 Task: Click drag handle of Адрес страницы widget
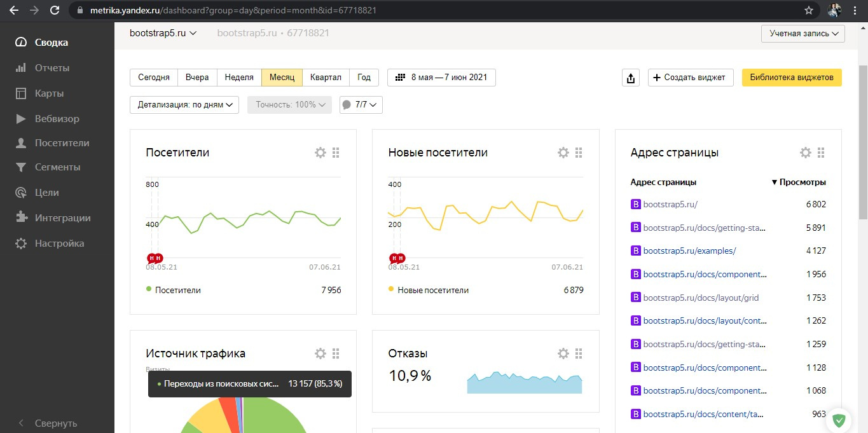click(x=821, y=153)
